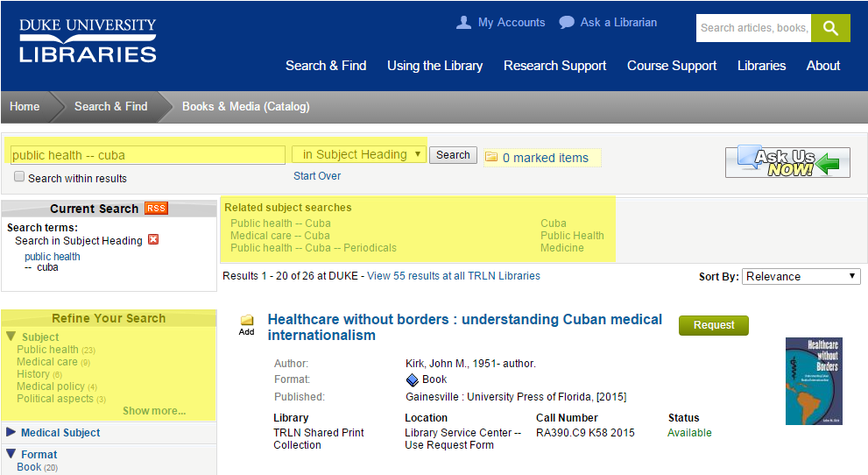This screenshot has width=868, height=475.
Task: Select related subject Medicine
Action: [561, 247]
